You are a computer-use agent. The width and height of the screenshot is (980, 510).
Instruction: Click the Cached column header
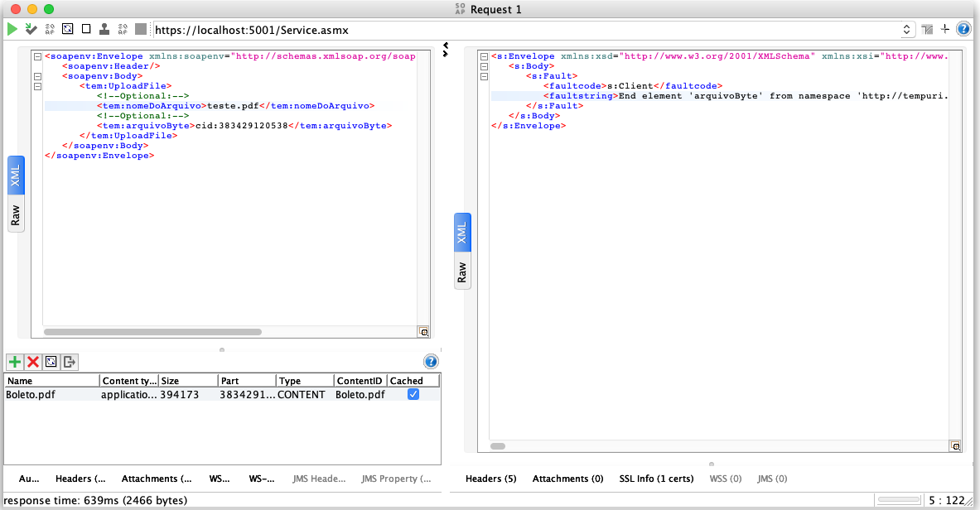(x=413, y=381)
